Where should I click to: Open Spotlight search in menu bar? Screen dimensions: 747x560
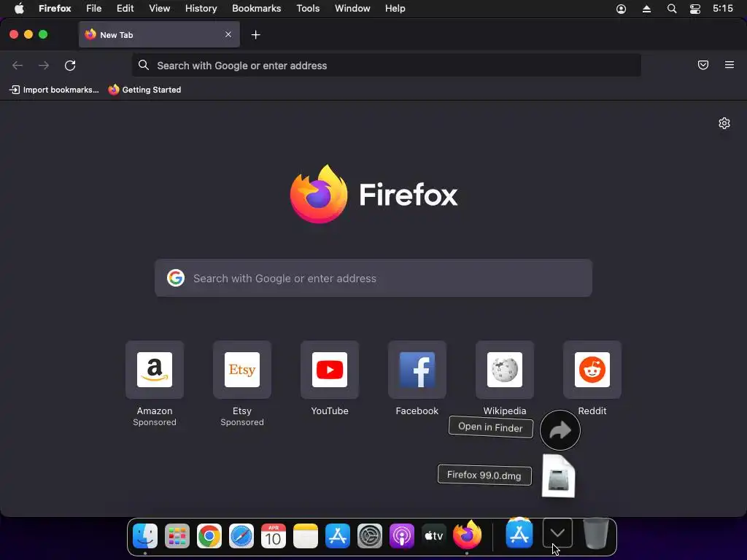tap(672, 9)
